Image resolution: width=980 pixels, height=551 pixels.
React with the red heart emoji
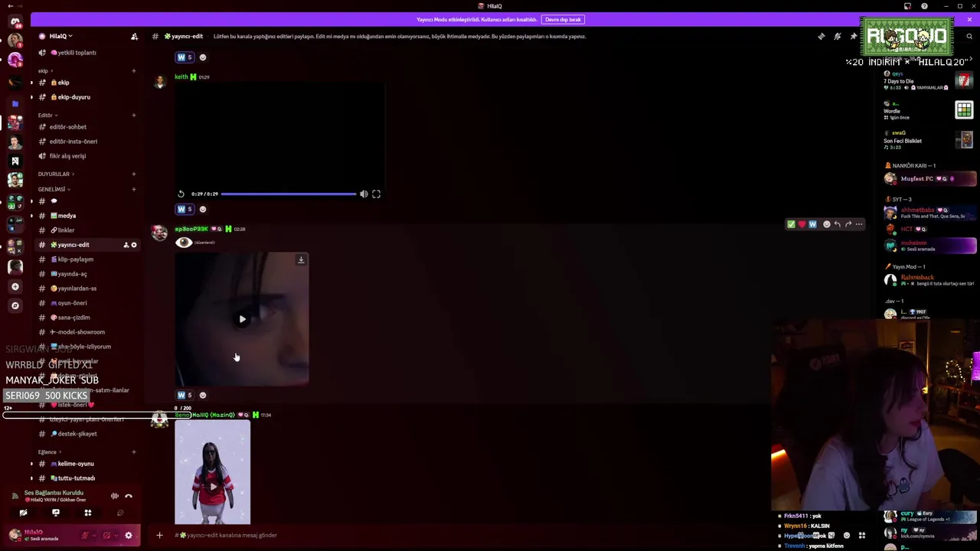pyautogui.click(x=802, y=224)
